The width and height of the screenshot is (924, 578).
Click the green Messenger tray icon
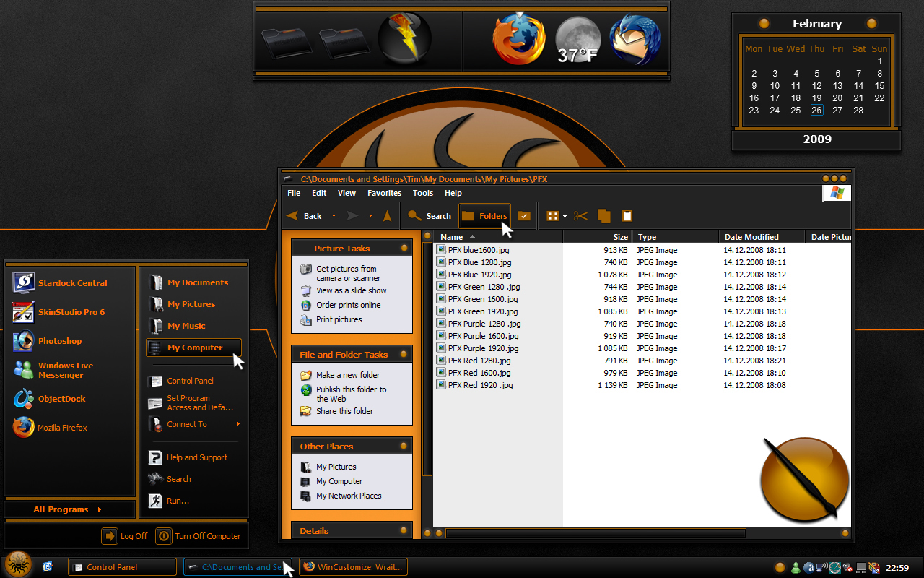click(796, 568)
